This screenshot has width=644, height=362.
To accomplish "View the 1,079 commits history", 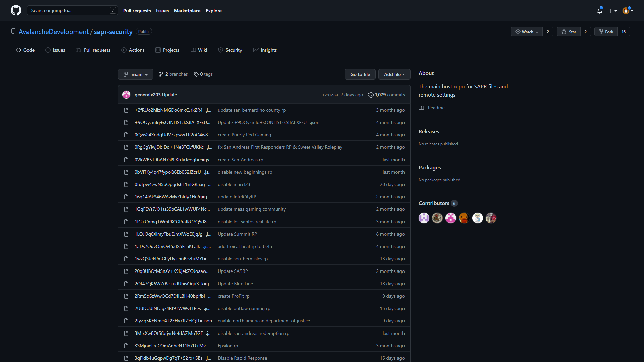I will pyautogui.click(x=386, y=95).
